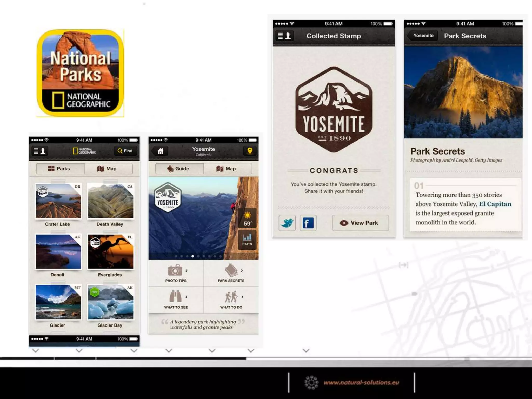
Task: Open What To Do hikers icon
Action: (231, 297)
